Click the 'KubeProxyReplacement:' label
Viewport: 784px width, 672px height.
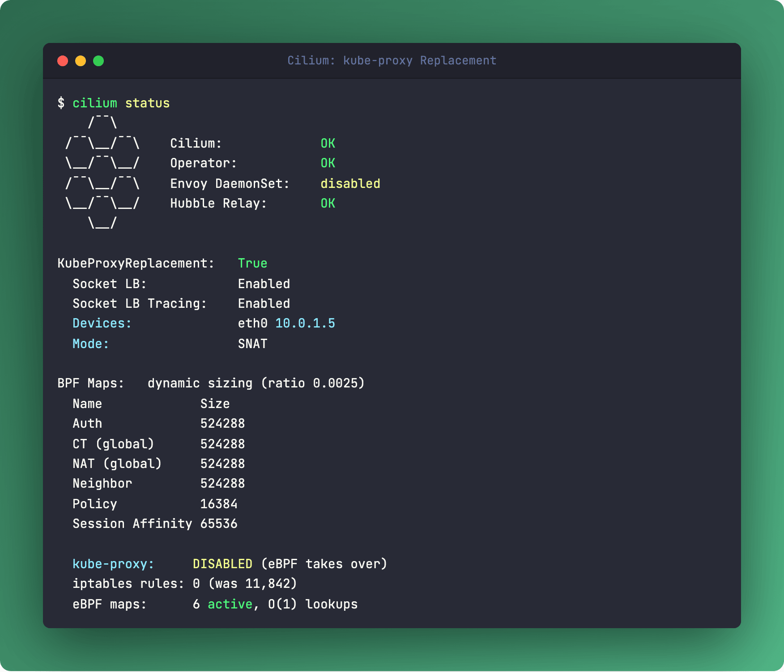(136, 264)
